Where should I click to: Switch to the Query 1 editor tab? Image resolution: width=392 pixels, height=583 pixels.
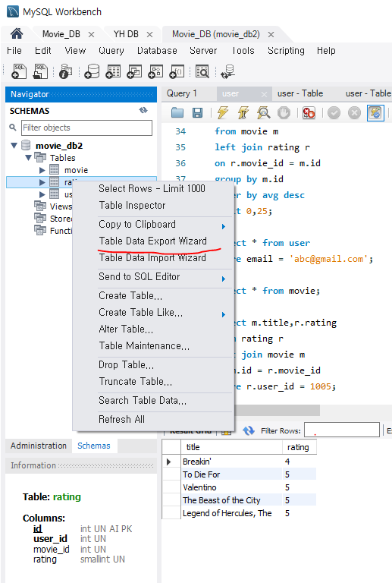click(181, 93)
